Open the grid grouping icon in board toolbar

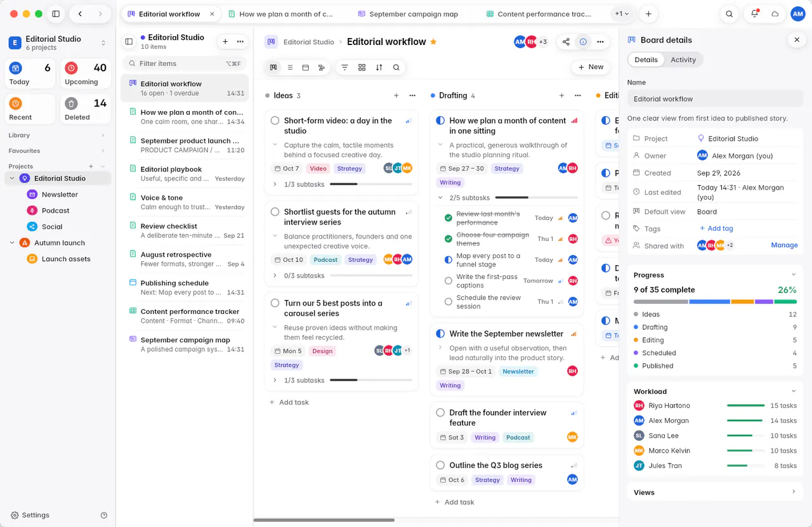362,67
